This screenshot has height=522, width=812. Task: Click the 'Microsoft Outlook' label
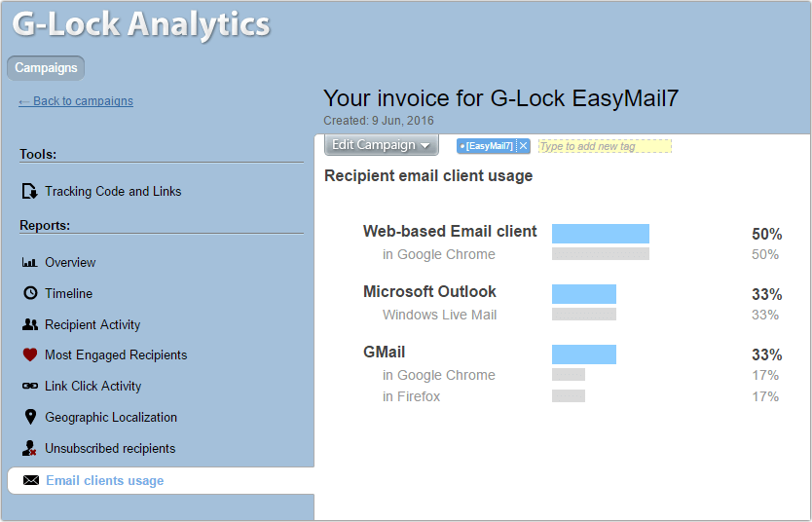(x=429, y=291)
